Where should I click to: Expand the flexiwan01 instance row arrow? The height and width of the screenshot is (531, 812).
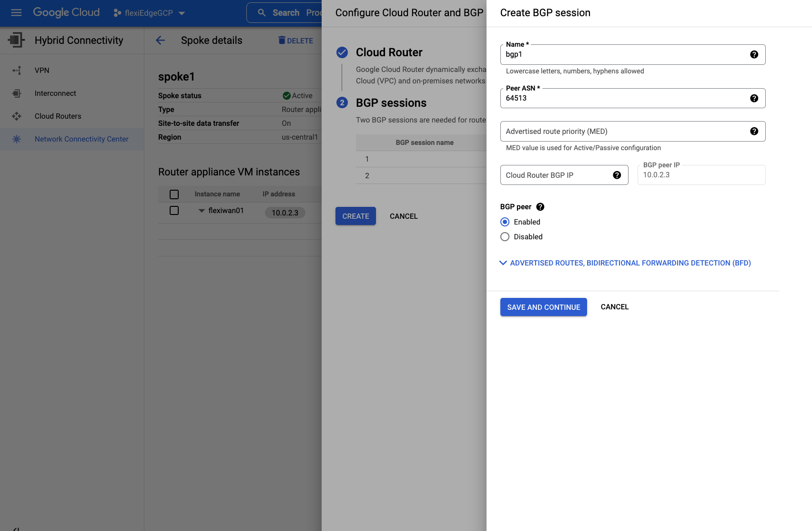202,211
